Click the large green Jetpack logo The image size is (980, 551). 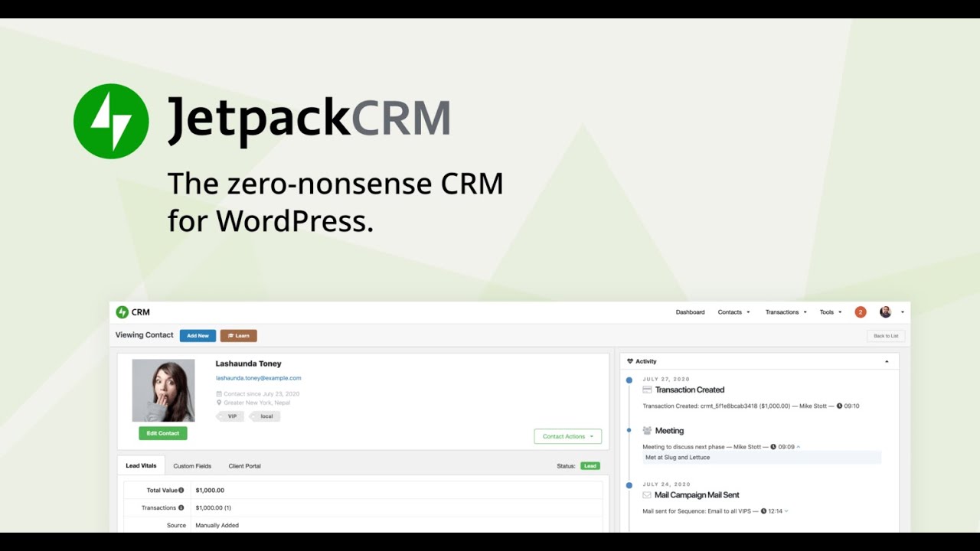111,122
